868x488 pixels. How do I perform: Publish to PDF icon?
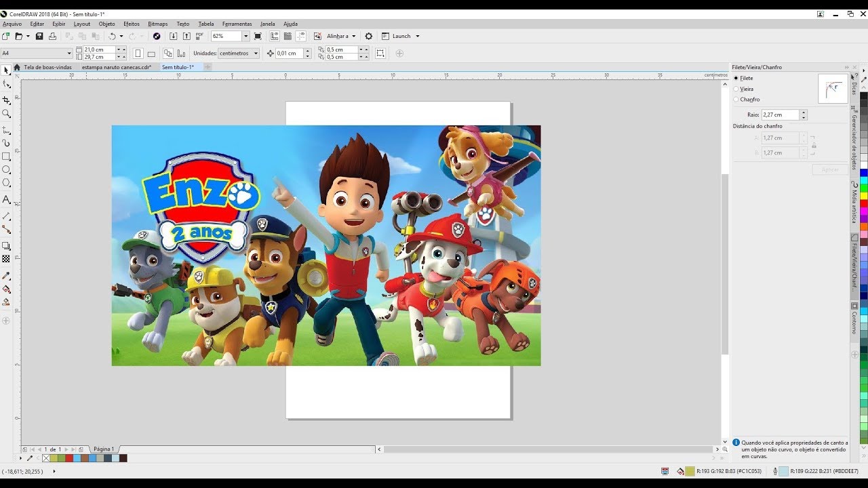200,36
